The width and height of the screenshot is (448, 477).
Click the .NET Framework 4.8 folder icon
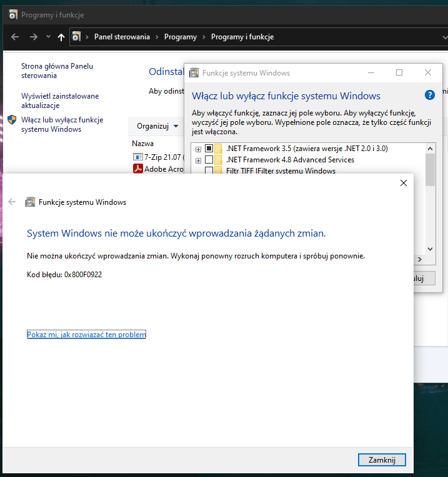[x=218, y=159]
